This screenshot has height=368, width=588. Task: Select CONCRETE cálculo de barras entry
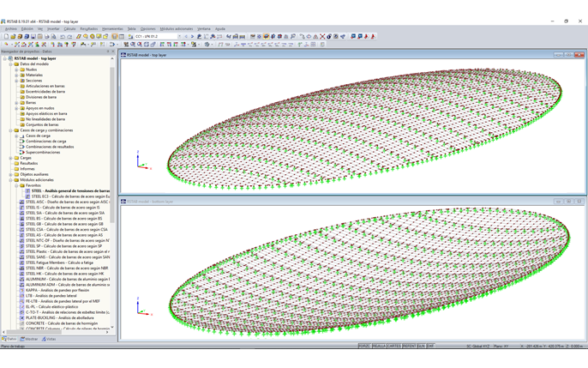[62, 323]
